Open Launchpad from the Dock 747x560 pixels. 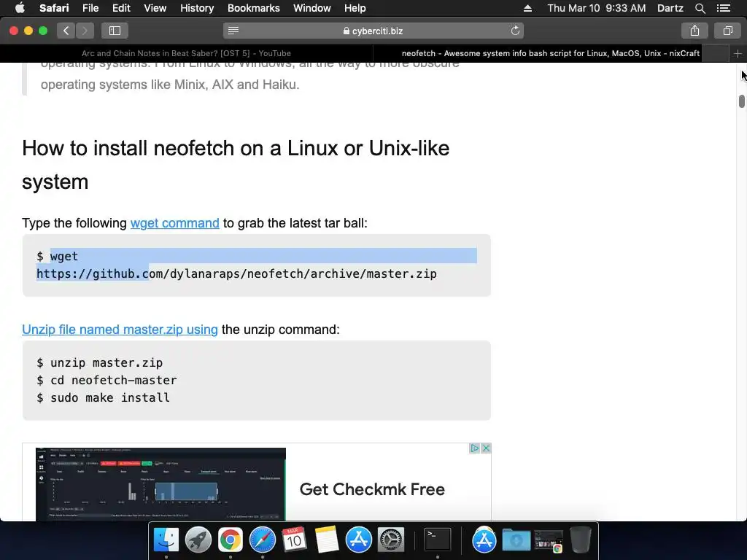(198, 540)
